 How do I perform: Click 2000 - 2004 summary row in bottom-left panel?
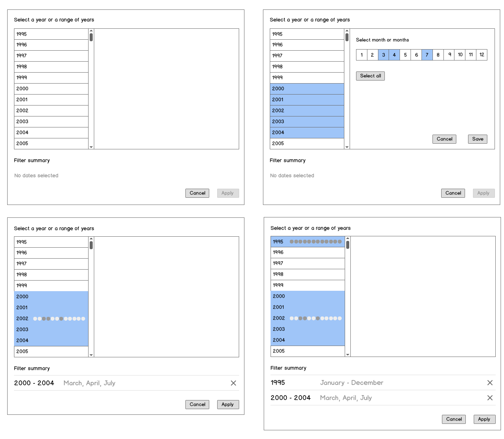[x=126, y=383]
